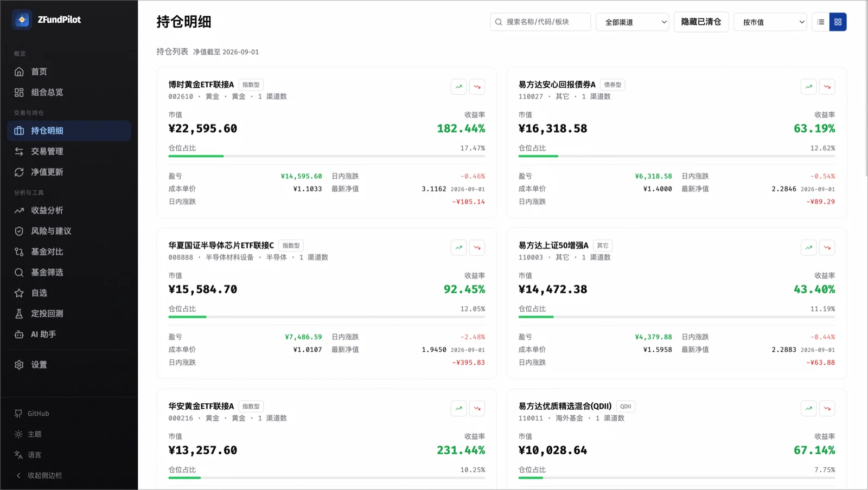Select market value ¥22,595.60

(x=203, y=129)
